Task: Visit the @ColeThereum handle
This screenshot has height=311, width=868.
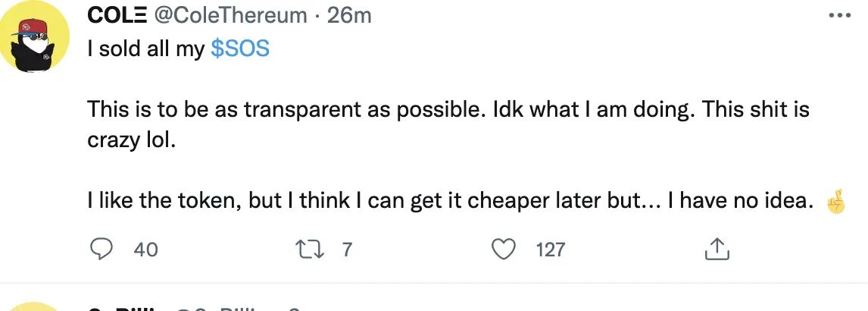Action: click(x=229, y=15)
